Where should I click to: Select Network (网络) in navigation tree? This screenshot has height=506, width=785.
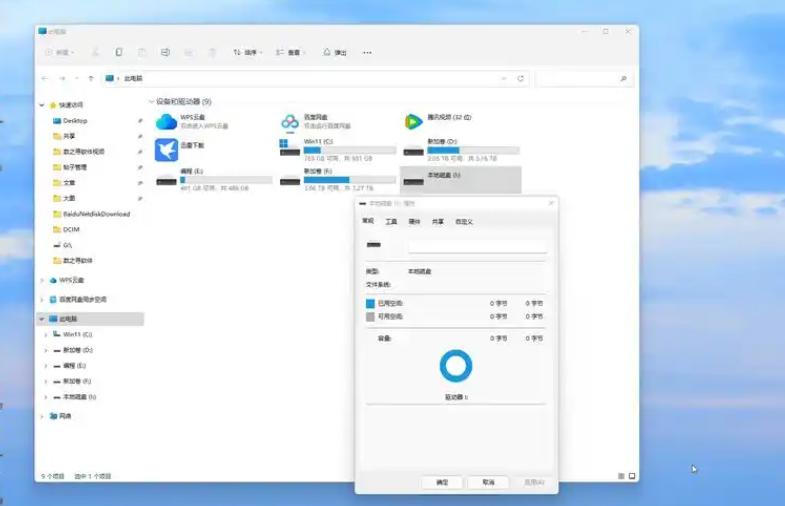tap(65, 416)
